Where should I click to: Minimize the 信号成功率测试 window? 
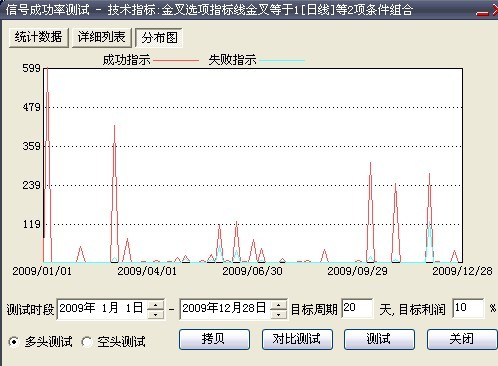(x=482, y=12)
